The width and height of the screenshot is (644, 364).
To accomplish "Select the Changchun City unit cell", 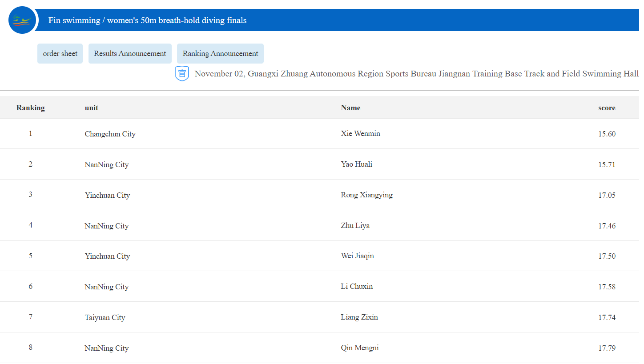I will [110, 134].
